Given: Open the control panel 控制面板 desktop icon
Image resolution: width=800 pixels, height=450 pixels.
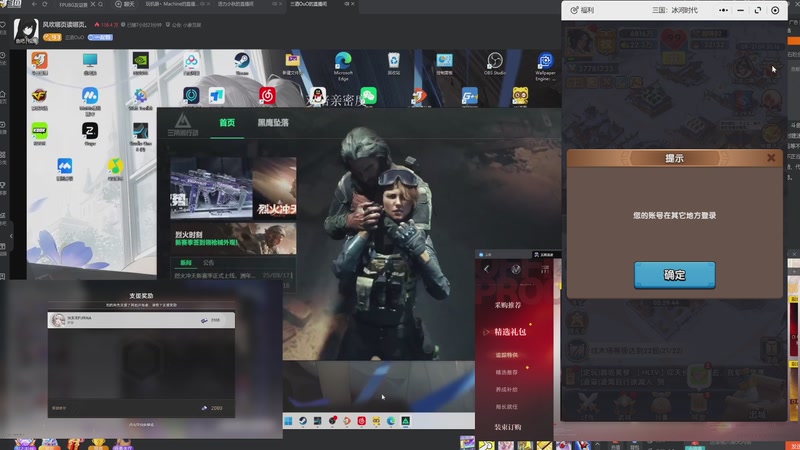Looking at the screenshot, I should [444, 63].
